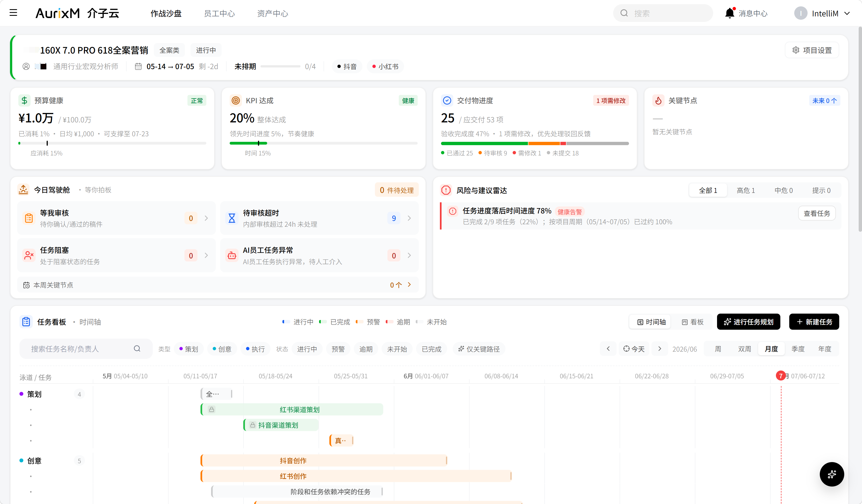
Task: Toggle the 策划 type filter chip
Action: tap(189, 349)
